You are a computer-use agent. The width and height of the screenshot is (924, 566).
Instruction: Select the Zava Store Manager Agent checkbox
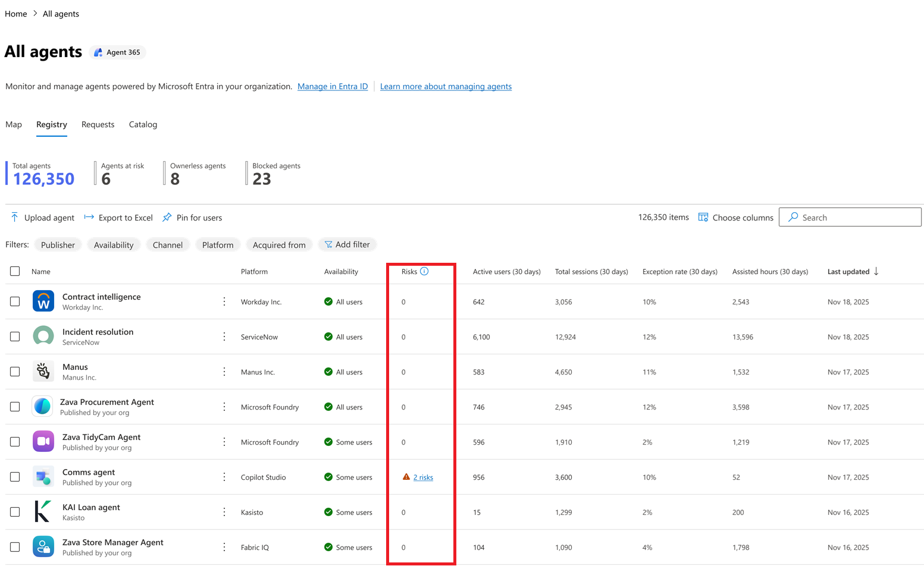(15, 547)
